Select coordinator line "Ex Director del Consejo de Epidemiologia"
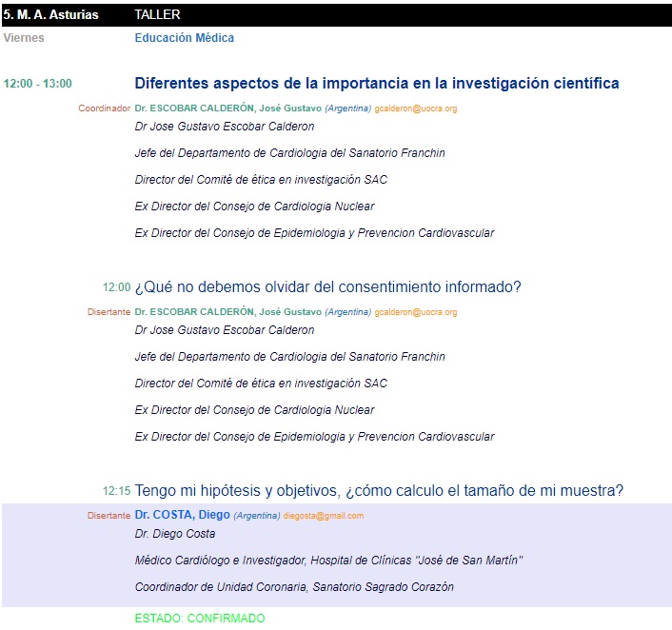Viewport: 672px width, 630px height. click(x=314, y=233)
